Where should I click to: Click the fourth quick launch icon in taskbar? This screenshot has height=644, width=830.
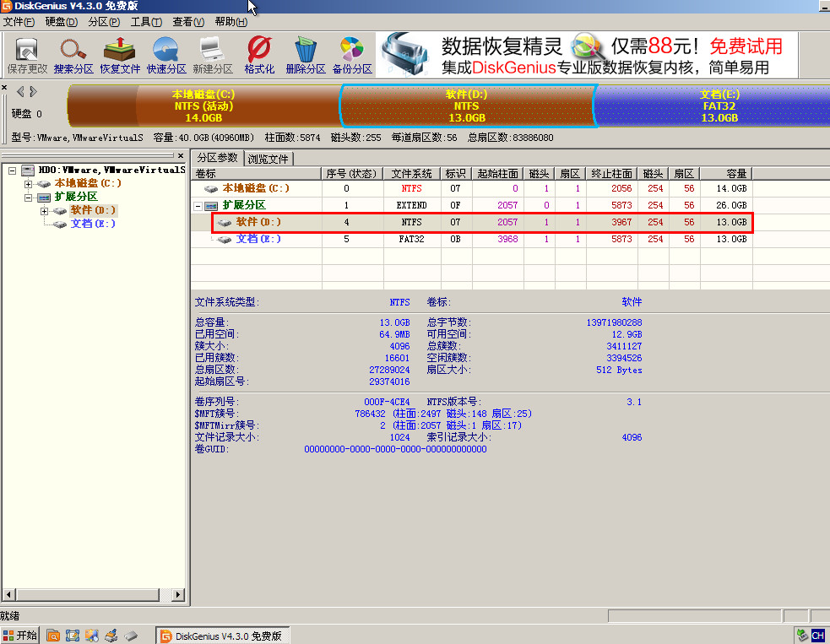(111, 636)
